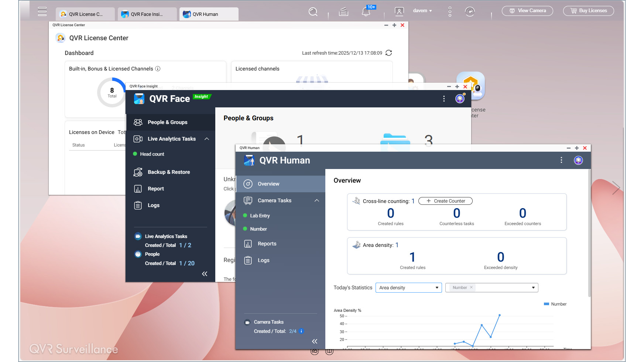
Task: Click the blue Number legend color swatch
Action: 546,304
